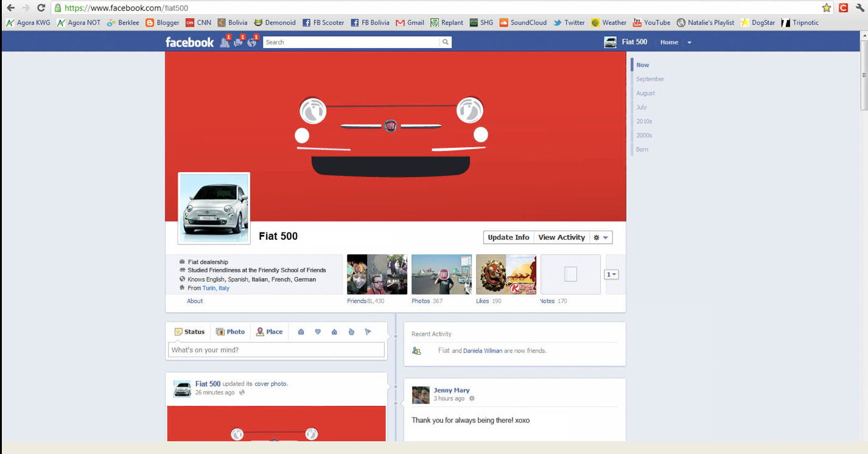Select the Status tab in composer
Viewport: 868px width, 454px height.
pyautogui.click(x=189, y=332)
